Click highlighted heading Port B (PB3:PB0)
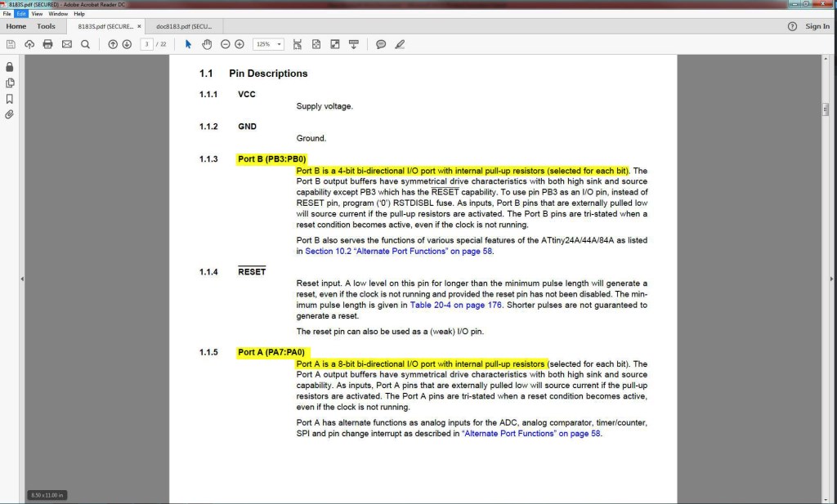The width and height of the screenshot is (837, 504). (271, 159)
